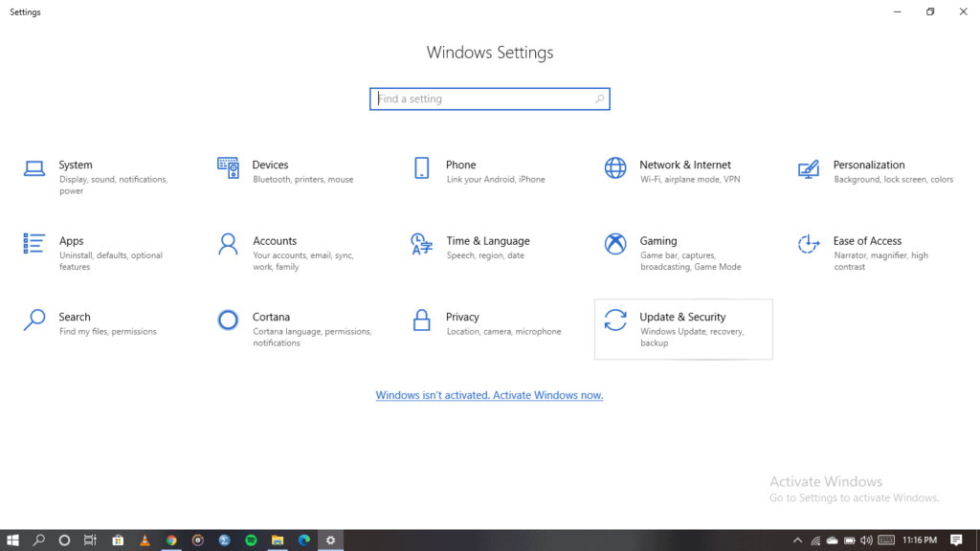The width and height of the screenshot is (980, 551).
Task: Open the Personalization paintbrush icon
Action: (x=809, y=168)
